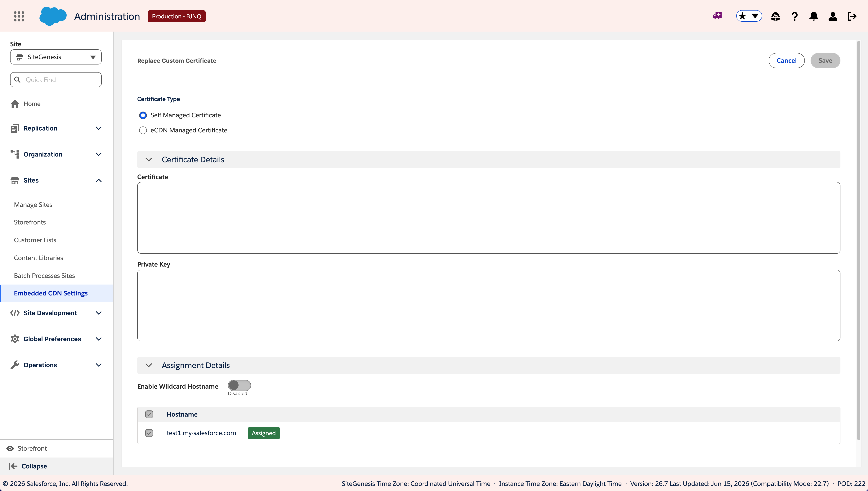The height and width of the screenshot is (491, 868).
Task: Click the test1.my-salesforce.com hostname text
Action: coord(201,433)
